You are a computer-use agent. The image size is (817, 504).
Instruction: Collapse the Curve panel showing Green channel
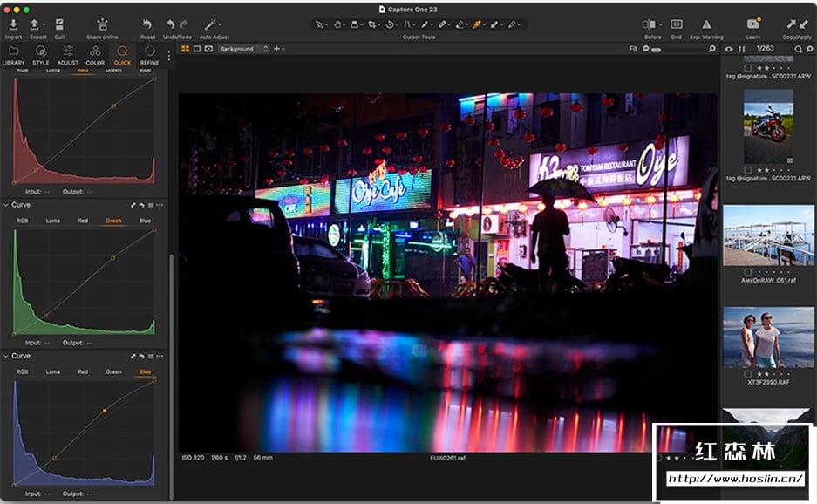pos(5,205)
